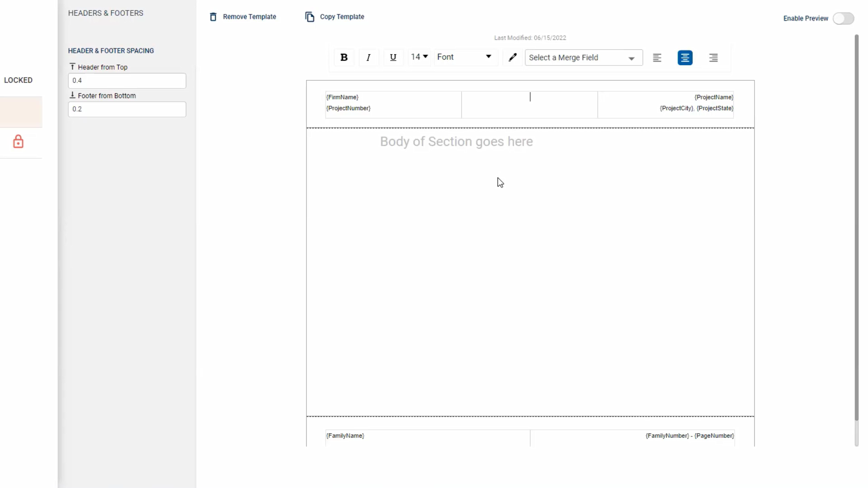Click the Header from Top input field
Viewport: 868px width, 488px height.
pyautogui.click(x=127, y=81)
